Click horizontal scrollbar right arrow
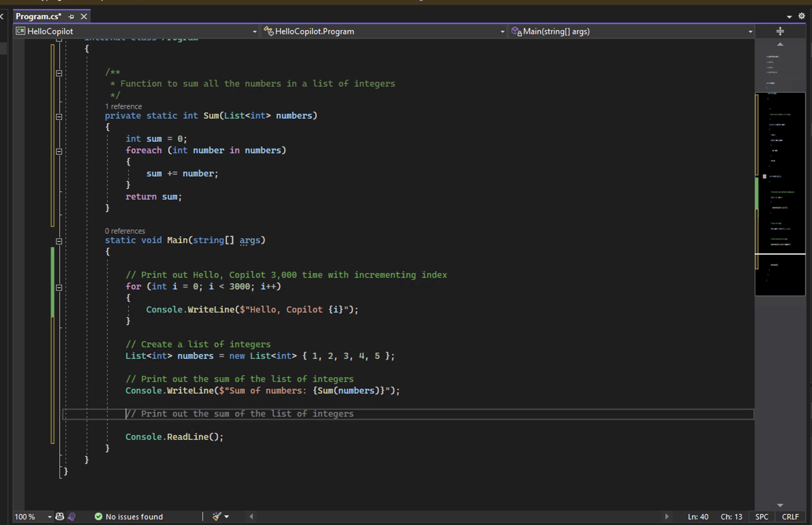Image resolution: width=812 pixels, height=525 pixels. click(667, 516)
